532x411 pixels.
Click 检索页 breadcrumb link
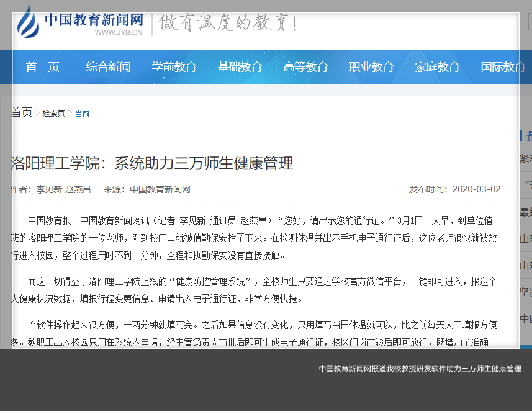coord(53,114)
